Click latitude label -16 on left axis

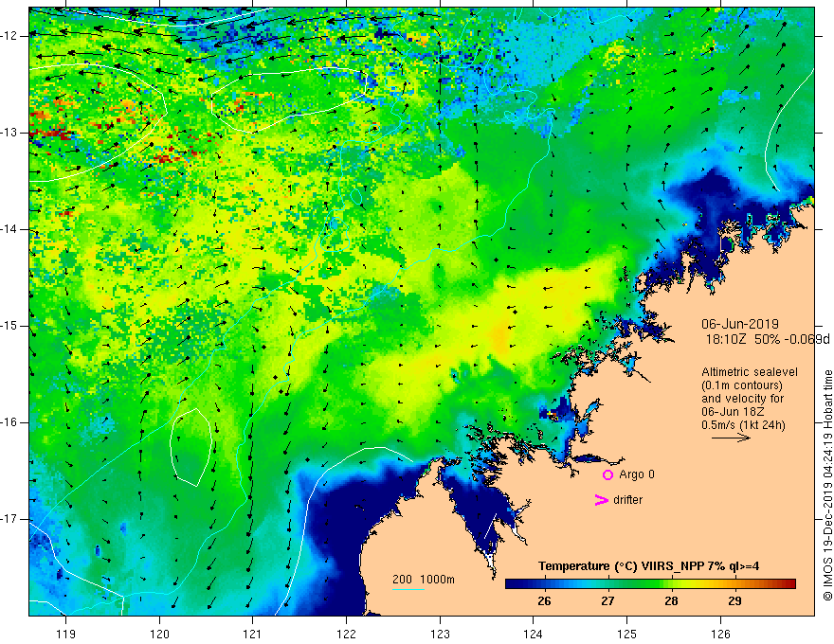point(9,422)
